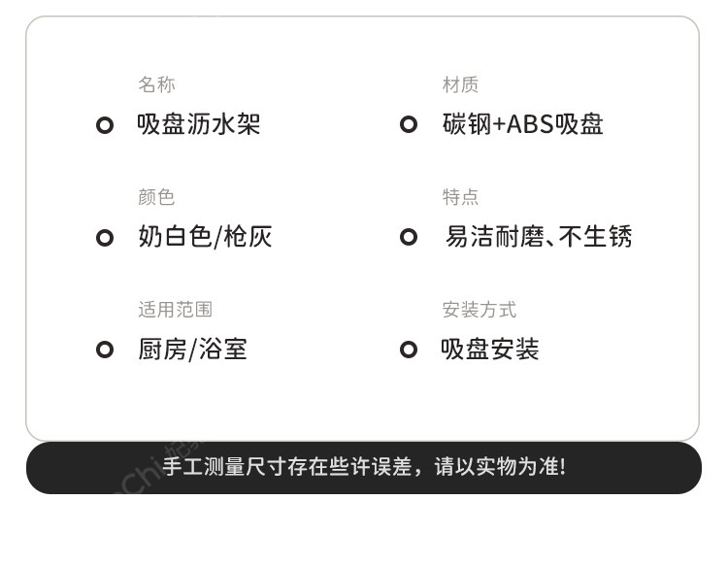Click the material value 碳钢+ABS吸盘
This screenshot has height=567, width=728.
click(522, 124)
